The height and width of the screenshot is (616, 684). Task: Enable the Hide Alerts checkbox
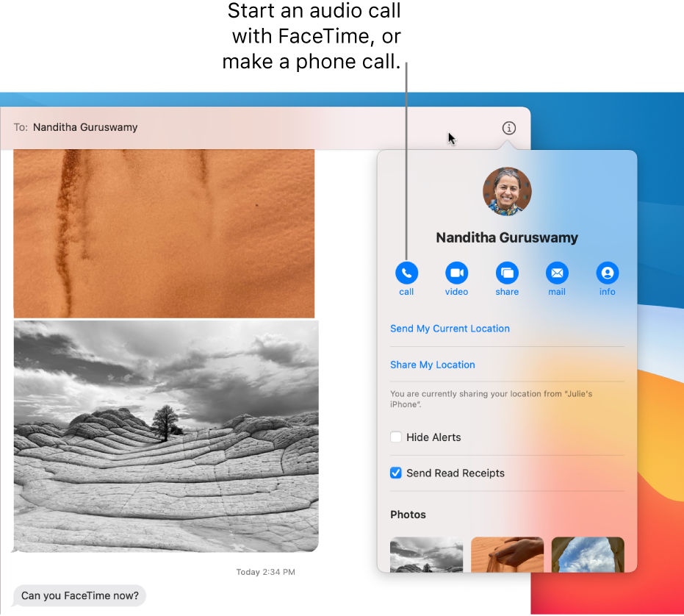(x=396, y=437)
